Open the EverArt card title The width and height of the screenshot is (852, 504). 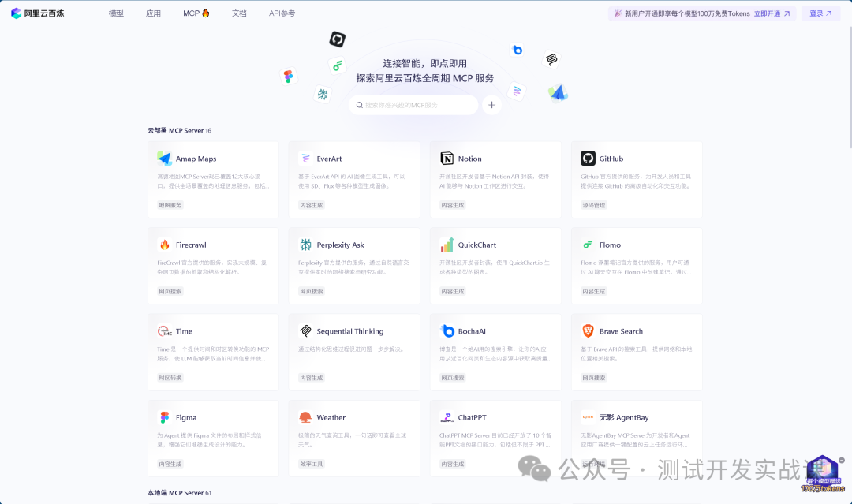(x=329, y=159)
